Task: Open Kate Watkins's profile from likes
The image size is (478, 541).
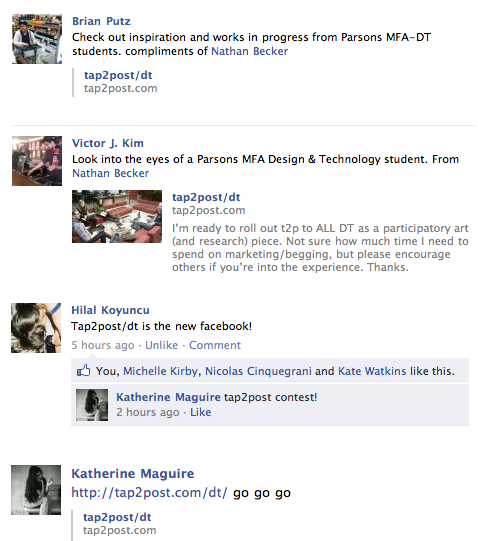Action: [372, 371]
